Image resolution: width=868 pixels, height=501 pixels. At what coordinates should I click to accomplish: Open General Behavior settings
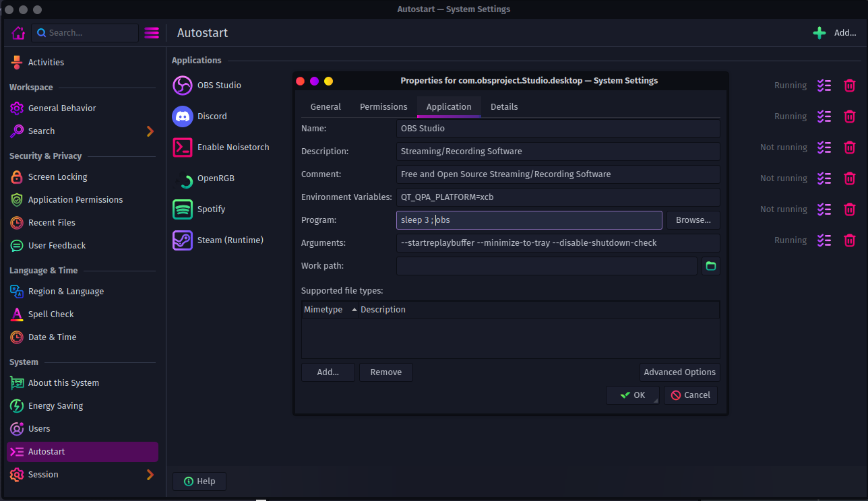(x=82, y=108)
